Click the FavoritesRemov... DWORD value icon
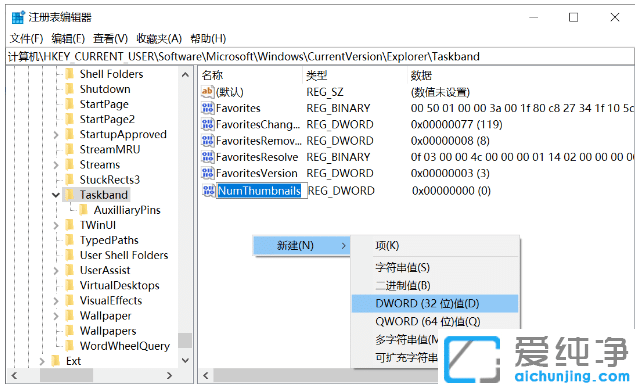 [208, 140]
